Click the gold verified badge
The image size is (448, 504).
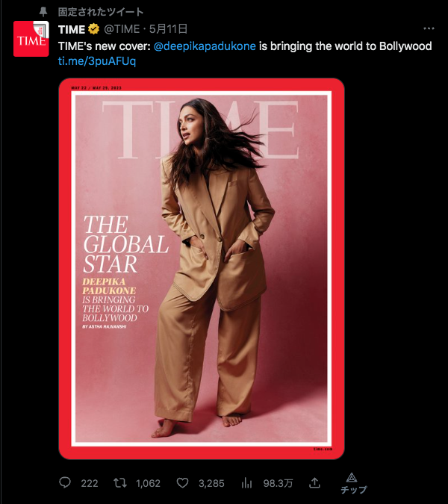(94, 29)
